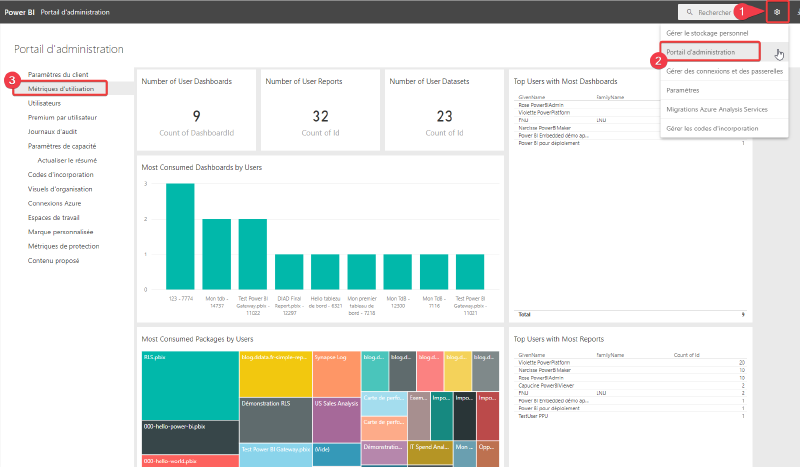Image resolution: width=800 pixels, height=467 pixels.
Task: Open 'Connexions Azure' sidebar item
Action: click(54, 203)
